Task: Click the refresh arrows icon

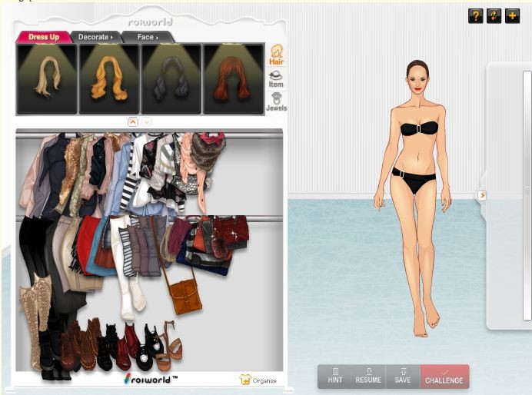Action: point(494,16)
